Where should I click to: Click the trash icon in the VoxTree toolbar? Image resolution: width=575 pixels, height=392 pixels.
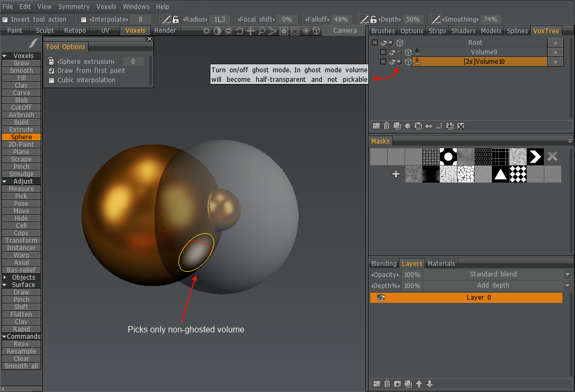387,126
